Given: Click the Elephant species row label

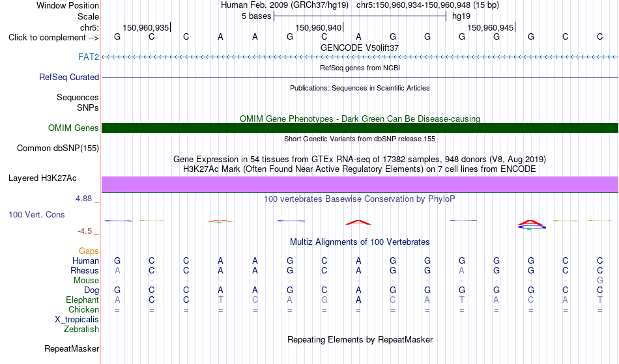Looking at the screenshot, I should pyautogui.click(x=83, y=300).
